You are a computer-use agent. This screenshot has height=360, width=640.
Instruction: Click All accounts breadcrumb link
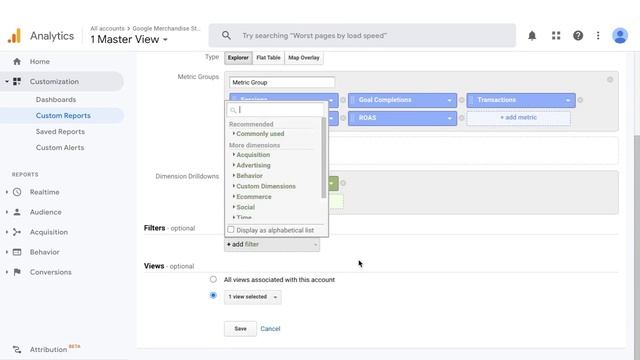(x=107, y=29)
